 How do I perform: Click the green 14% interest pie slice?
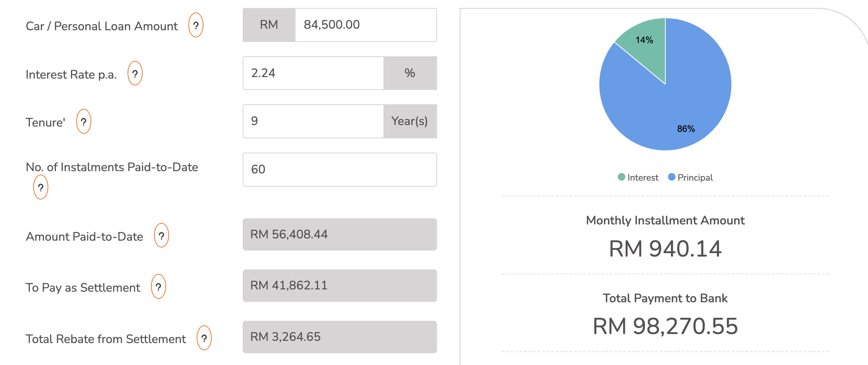coord(646,45)
